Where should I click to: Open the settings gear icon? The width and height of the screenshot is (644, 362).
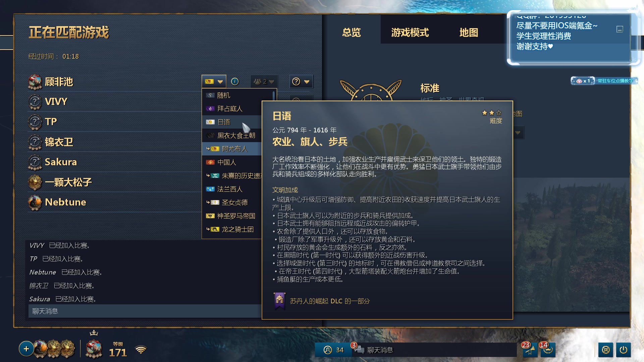pos(605,350)
